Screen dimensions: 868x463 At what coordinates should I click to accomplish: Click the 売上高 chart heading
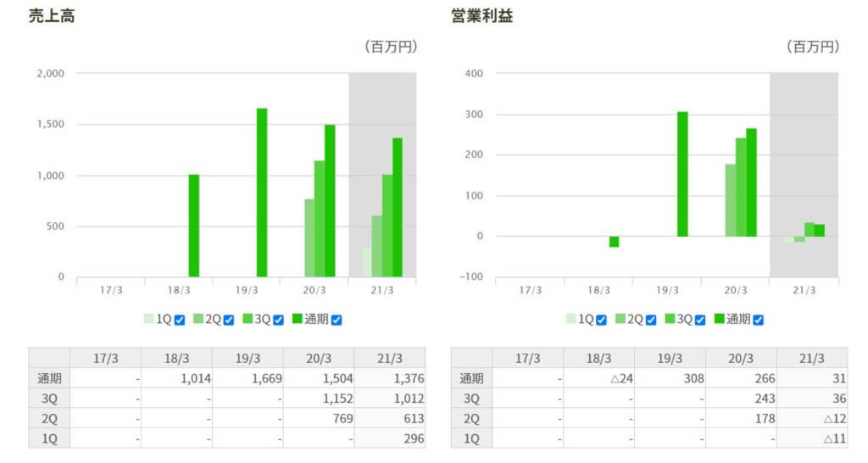point(52,16)
